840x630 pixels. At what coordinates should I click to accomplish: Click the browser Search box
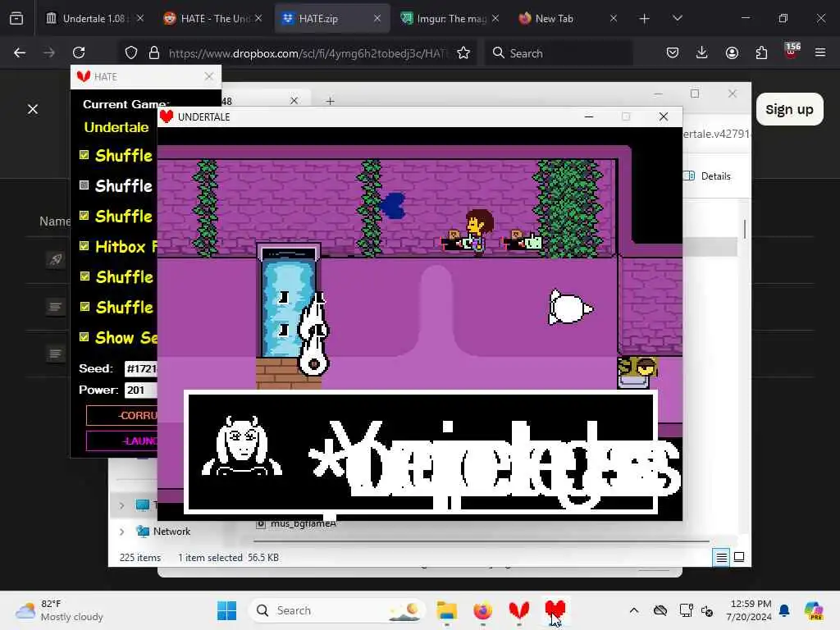558,52
